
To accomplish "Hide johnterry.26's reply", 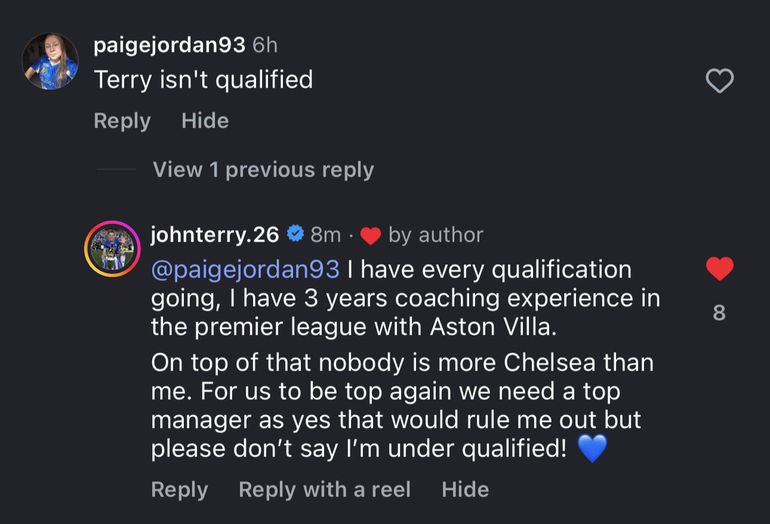I will (x=465, y=489).
